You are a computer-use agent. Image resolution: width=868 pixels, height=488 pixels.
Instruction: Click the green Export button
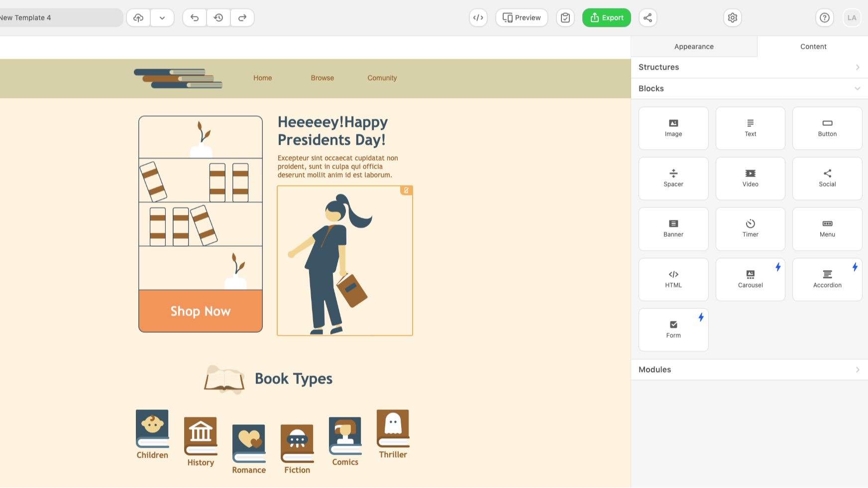pos(606,18)
